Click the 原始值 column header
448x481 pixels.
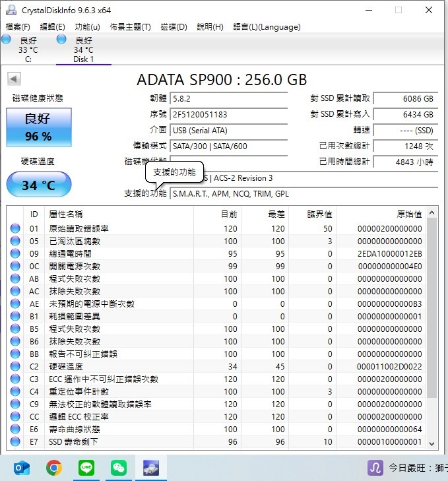(381, 214)
